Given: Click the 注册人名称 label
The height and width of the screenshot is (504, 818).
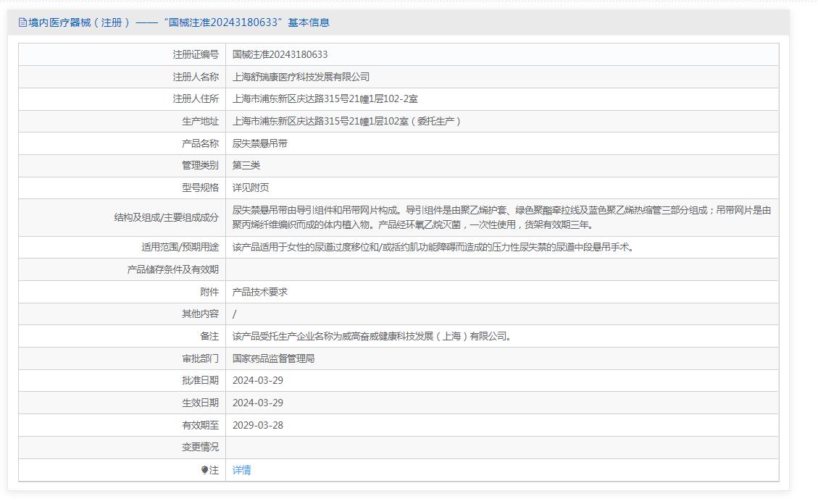Looking at the screenshot, I should point(196,77).
